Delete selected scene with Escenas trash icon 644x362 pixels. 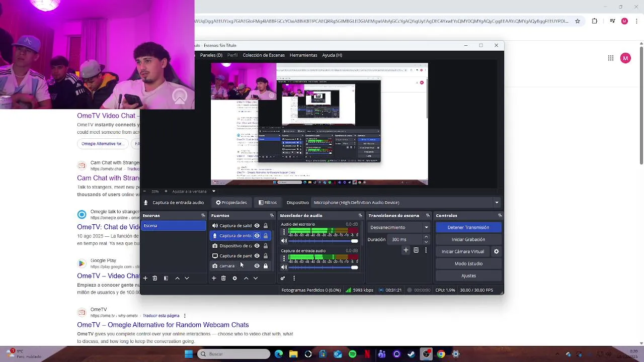[x=155, y=278]
